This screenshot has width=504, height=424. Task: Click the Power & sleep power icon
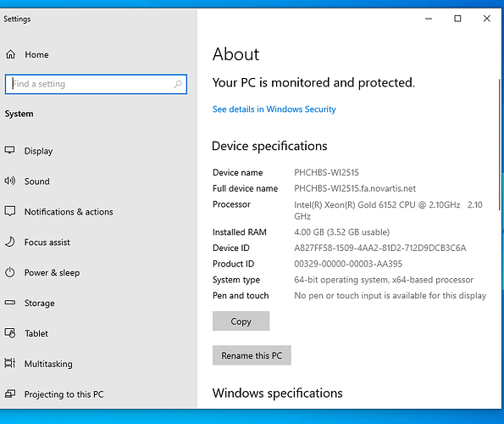(9, 272)
